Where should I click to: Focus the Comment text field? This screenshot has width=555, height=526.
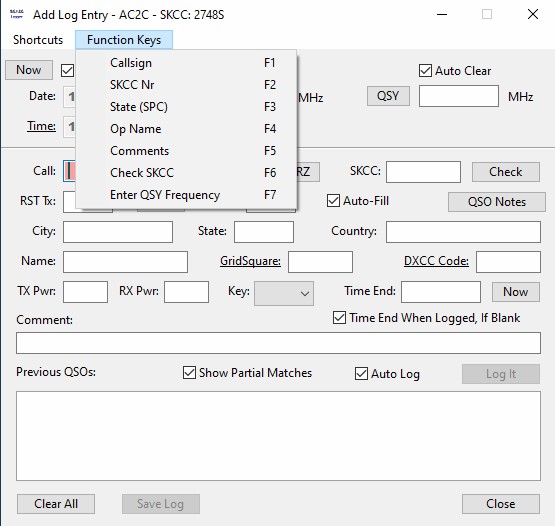[x=278, y=343]
